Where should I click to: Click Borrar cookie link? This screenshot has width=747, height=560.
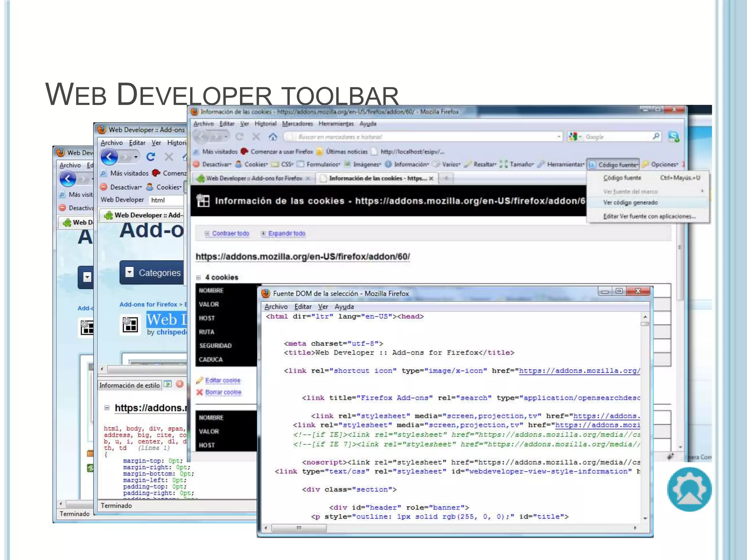tap(223, 392)
